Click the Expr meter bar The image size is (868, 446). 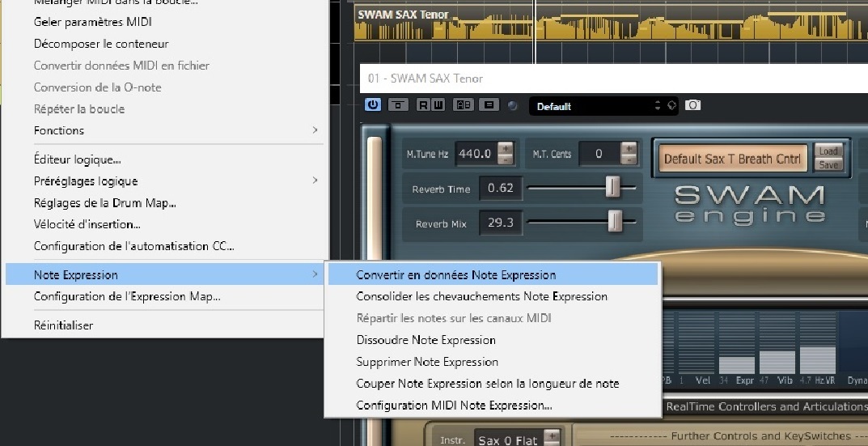pos(737,342)
